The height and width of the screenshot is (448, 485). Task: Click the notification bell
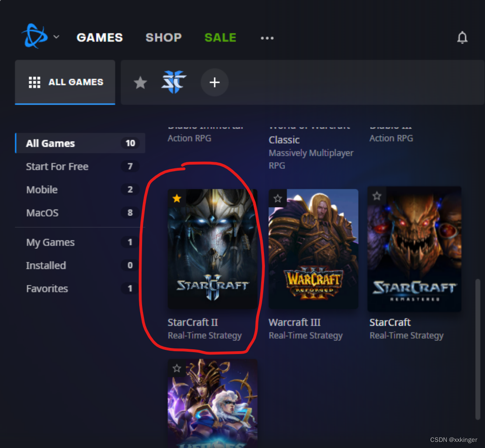click(x=462, y=38)
